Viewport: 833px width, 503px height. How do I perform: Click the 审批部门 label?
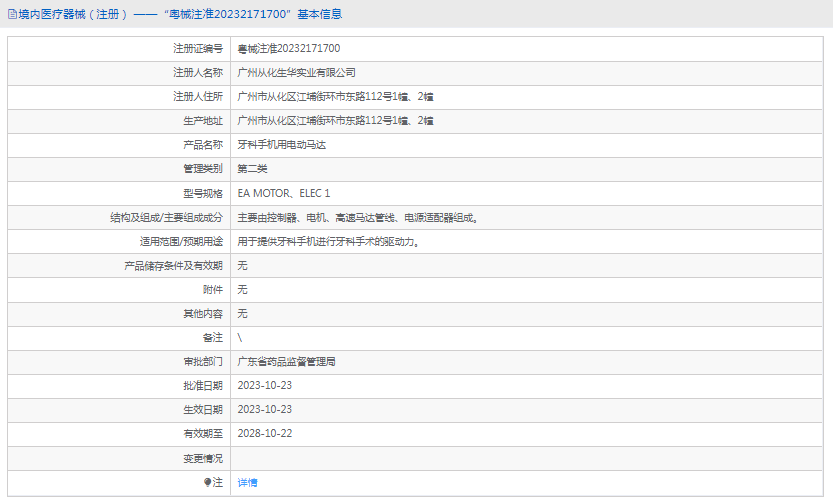click(203, 361)
